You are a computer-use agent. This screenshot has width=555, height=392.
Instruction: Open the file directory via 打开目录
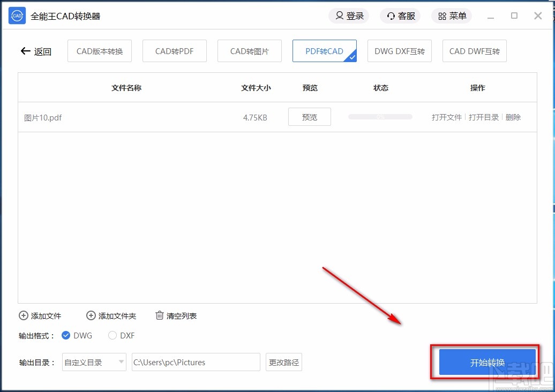(483, 117)
